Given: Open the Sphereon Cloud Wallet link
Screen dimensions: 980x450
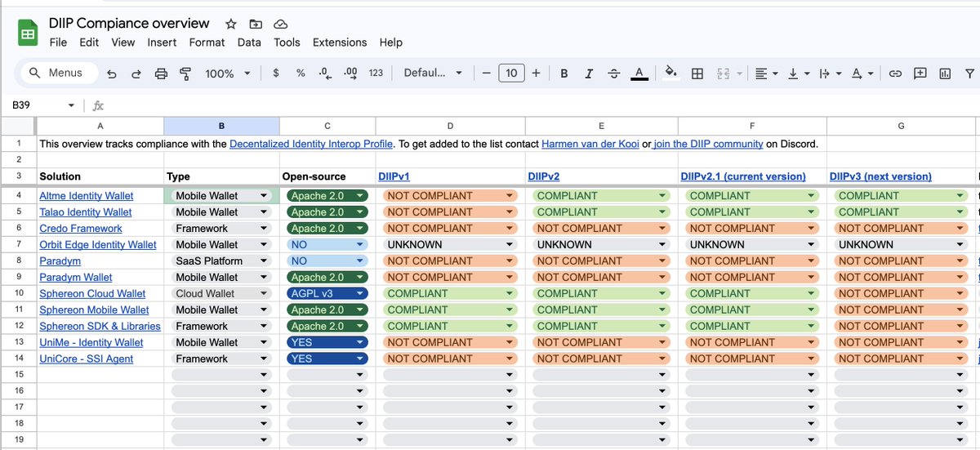Looking at the screenshot, I should point(92,294).
